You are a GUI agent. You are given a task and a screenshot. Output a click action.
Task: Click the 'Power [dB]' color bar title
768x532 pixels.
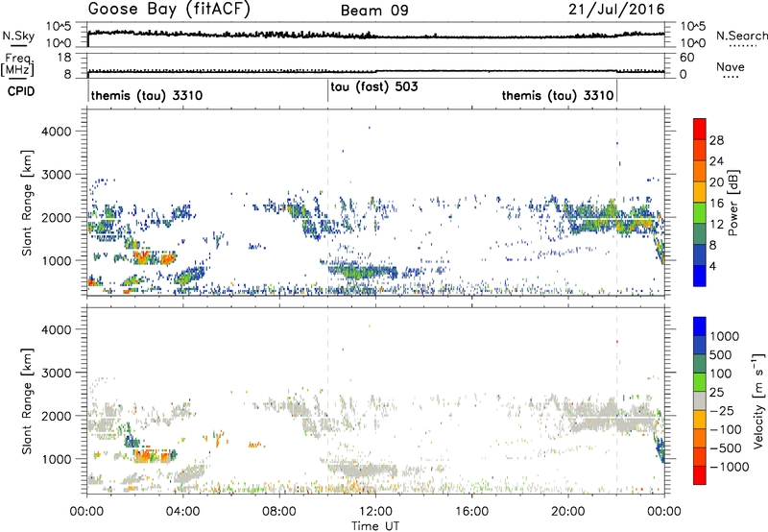coord(732,203)
